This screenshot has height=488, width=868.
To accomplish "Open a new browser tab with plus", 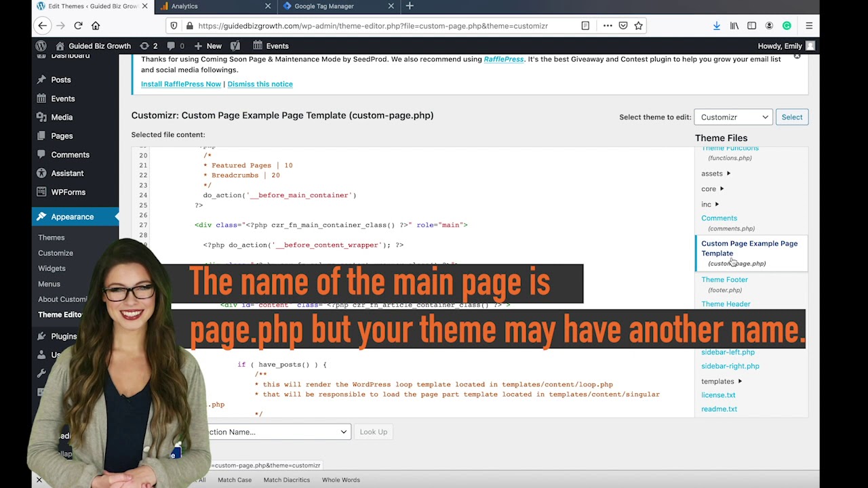I will tap(410, 6).
